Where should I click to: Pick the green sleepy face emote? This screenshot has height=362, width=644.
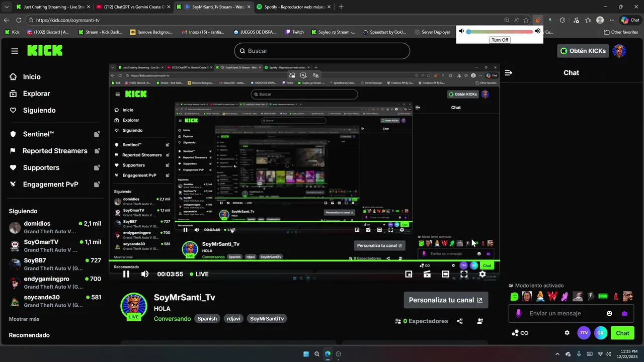point(514,297)
